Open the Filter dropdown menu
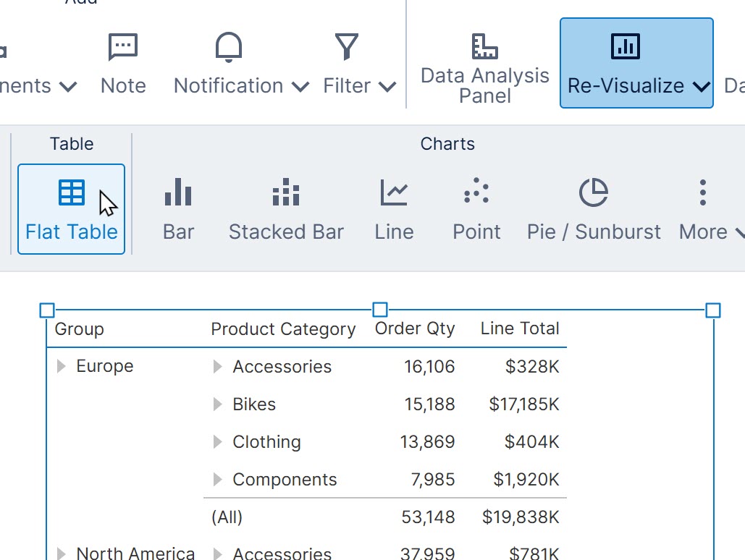Screen dimensions: 745x560 [389, 86]
